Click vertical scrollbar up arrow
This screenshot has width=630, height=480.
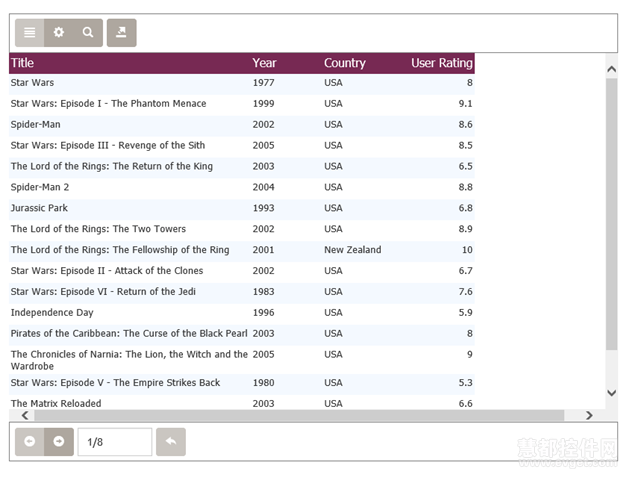[612, 69]
